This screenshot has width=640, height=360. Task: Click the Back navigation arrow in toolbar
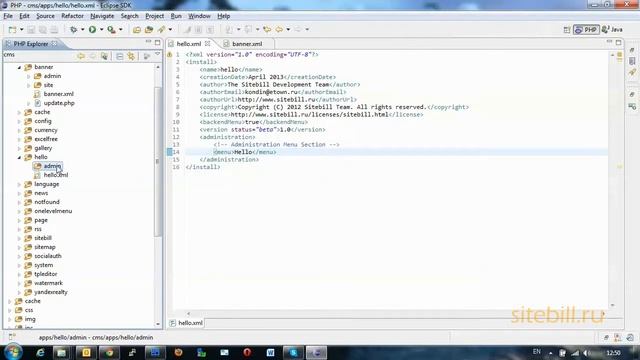(279, 29)
